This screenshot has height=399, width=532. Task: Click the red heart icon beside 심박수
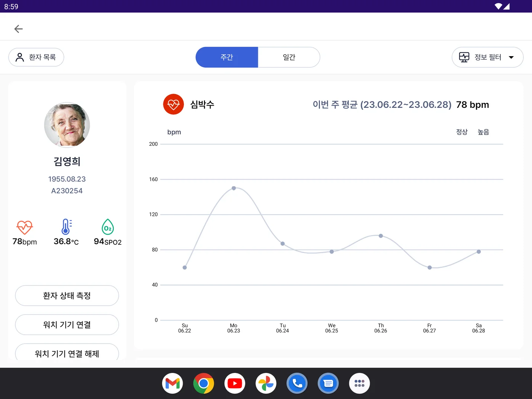click(173, 104)
